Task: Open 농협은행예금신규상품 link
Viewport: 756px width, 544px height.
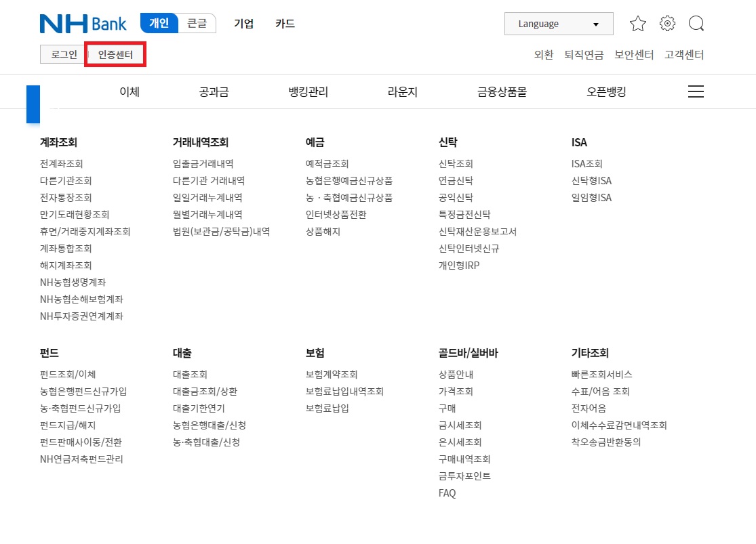Action: coord(349,181)
